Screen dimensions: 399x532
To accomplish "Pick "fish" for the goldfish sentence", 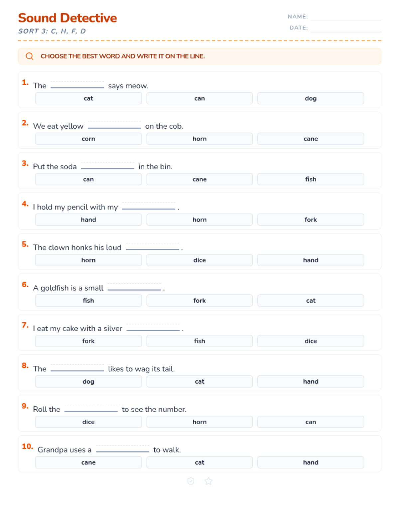I will pos(88,301).
